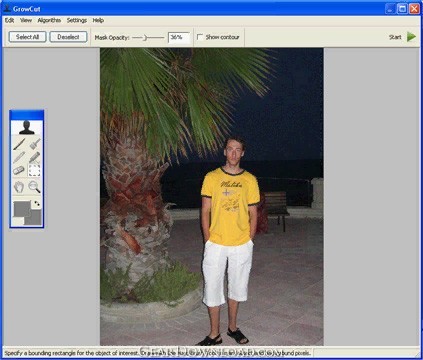Click the Select All button
423x360 pixels.
coord(27,37)
